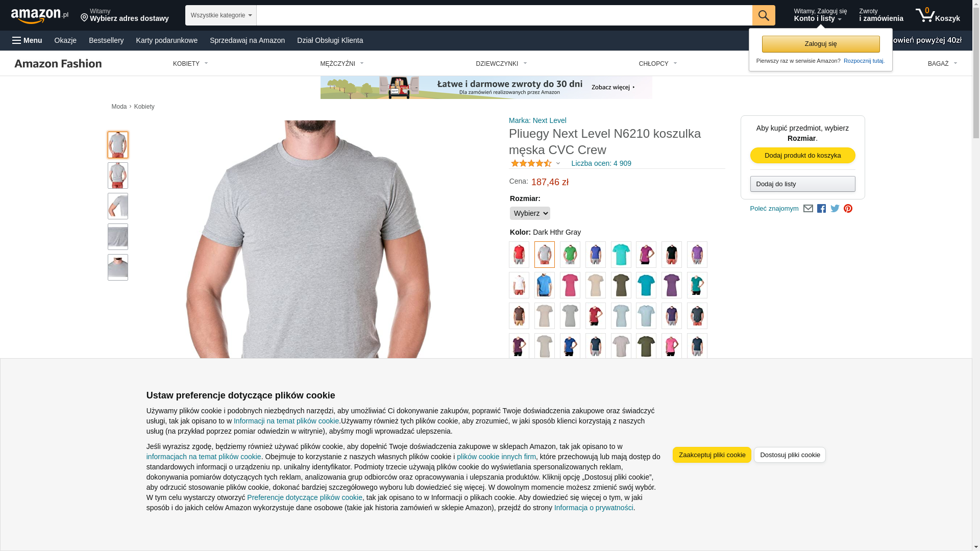The height and width of the screenshot is (551, 980).
Task: Accept cookies with Zaakceptuj pliki cookie
Action: pos(712,455)
